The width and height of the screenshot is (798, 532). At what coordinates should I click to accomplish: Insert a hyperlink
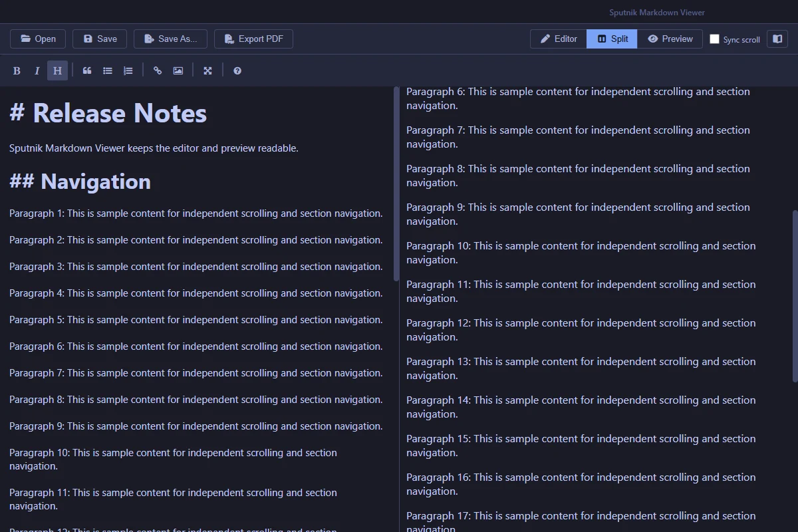(x=158, y=70)
